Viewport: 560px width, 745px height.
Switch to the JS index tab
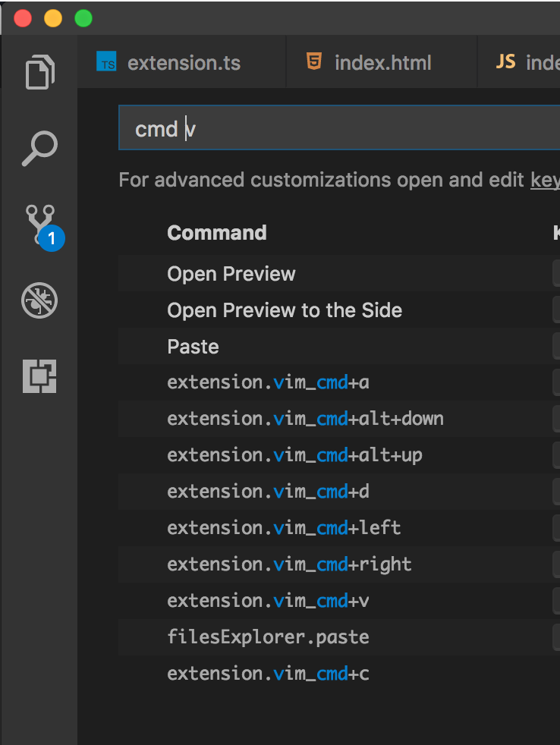(530, 63)
